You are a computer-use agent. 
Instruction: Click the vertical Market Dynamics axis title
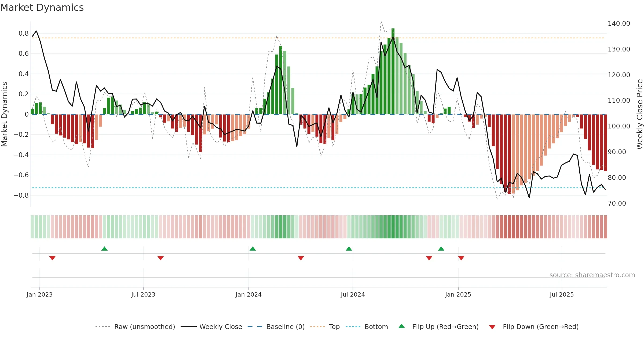4,114
